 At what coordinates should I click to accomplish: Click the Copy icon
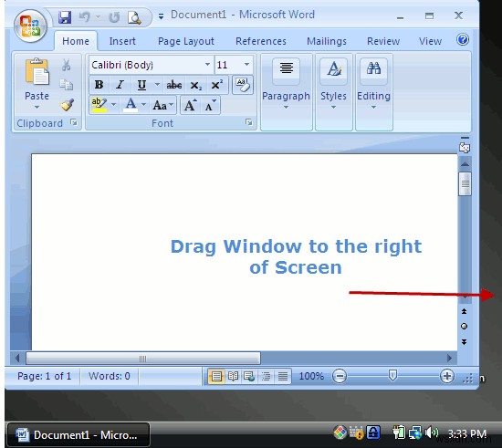tap(67, 85)
